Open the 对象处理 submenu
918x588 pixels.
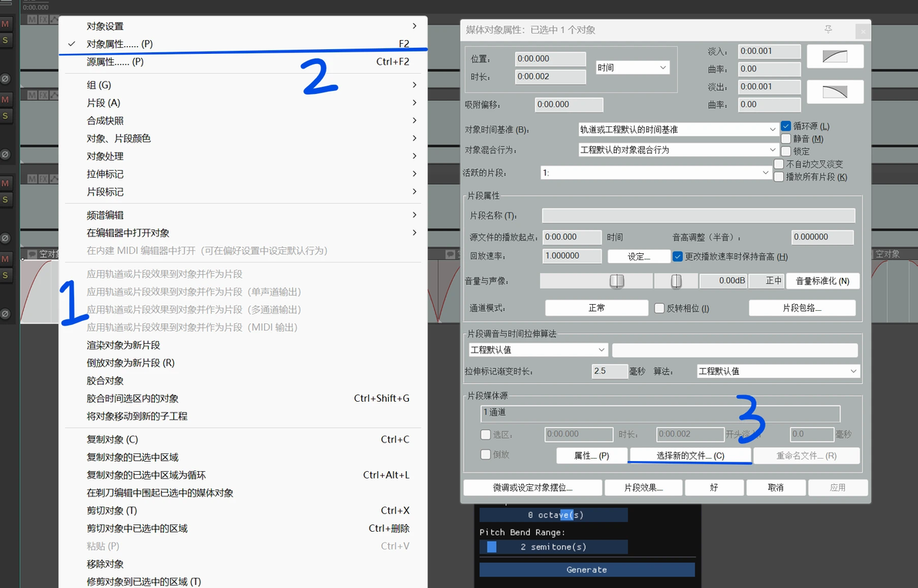[243, 156]
